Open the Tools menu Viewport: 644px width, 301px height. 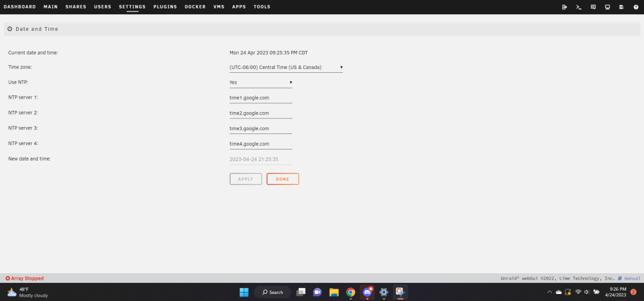[262, 7]
